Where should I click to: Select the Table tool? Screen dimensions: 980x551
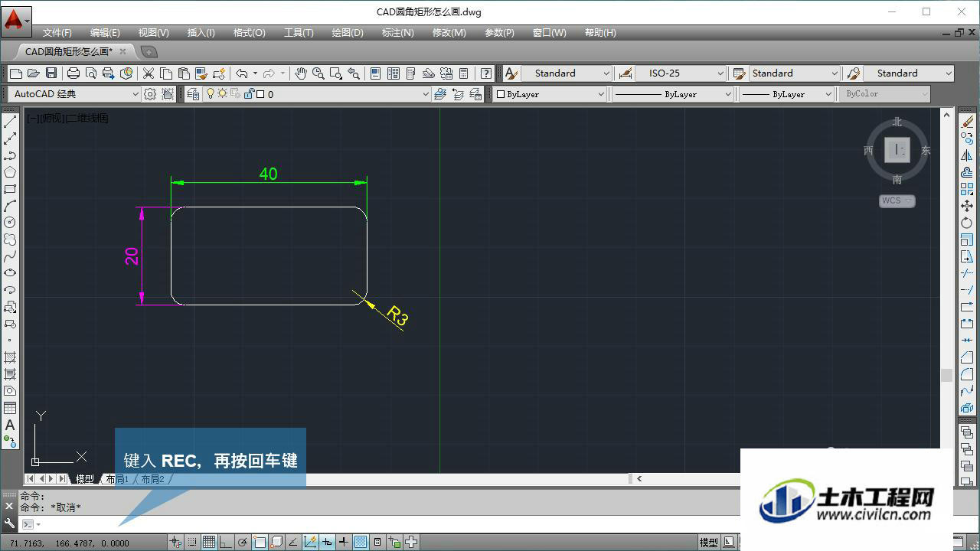pyautogui.click(x=10, y=408)
